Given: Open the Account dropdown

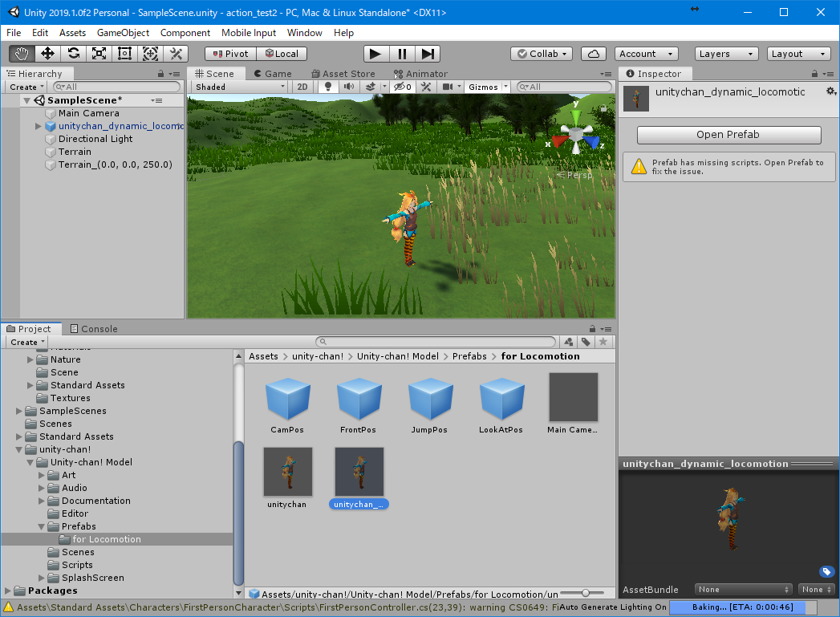Looking at the screenshot, I should tap(646, 54).
